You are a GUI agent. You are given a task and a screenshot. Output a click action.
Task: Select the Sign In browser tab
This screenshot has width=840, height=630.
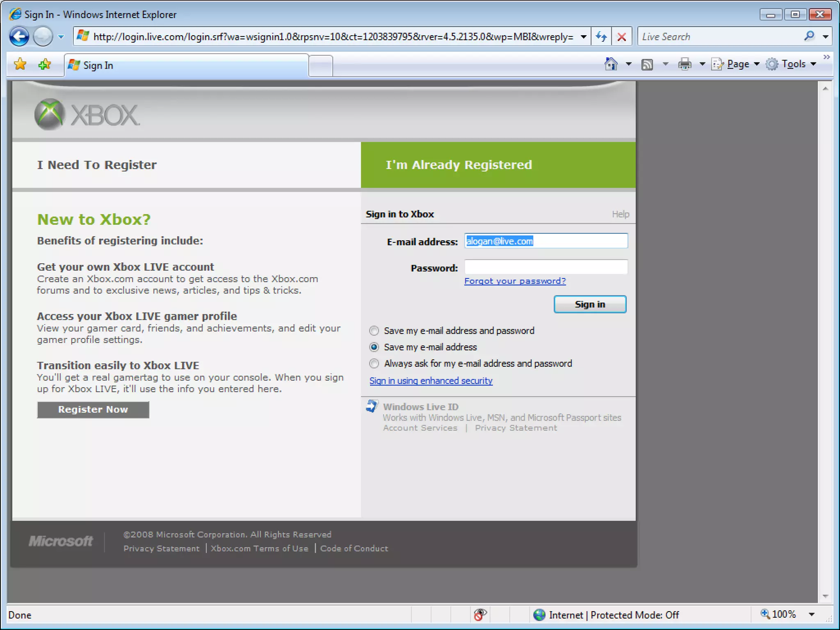(x=186, y=65)
